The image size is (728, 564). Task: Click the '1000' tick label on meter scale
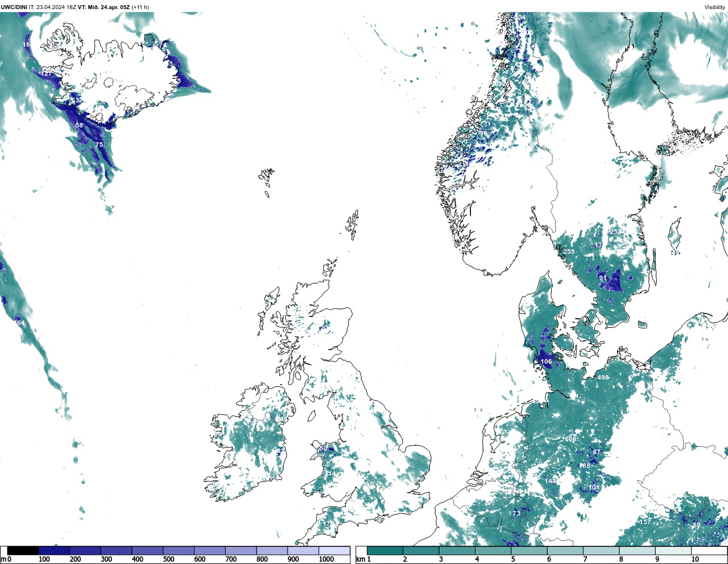[x=326, y=559]
